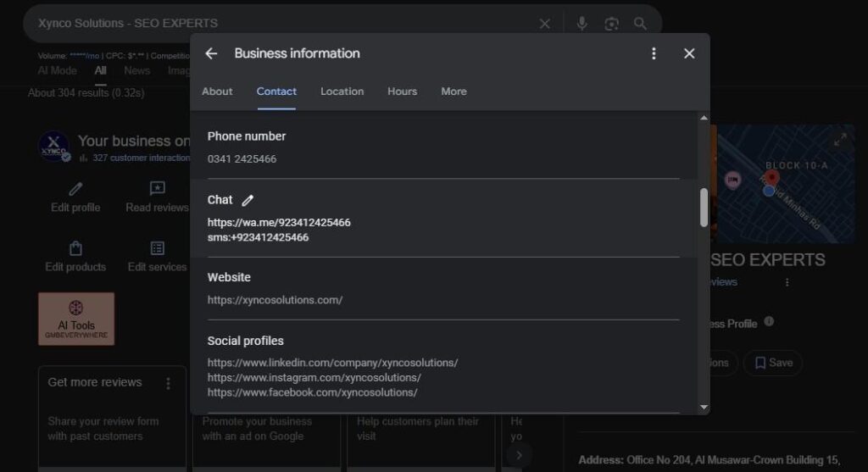Edit Chat details with the pencil icon
868x472 pixels.
tap(248, 200)
